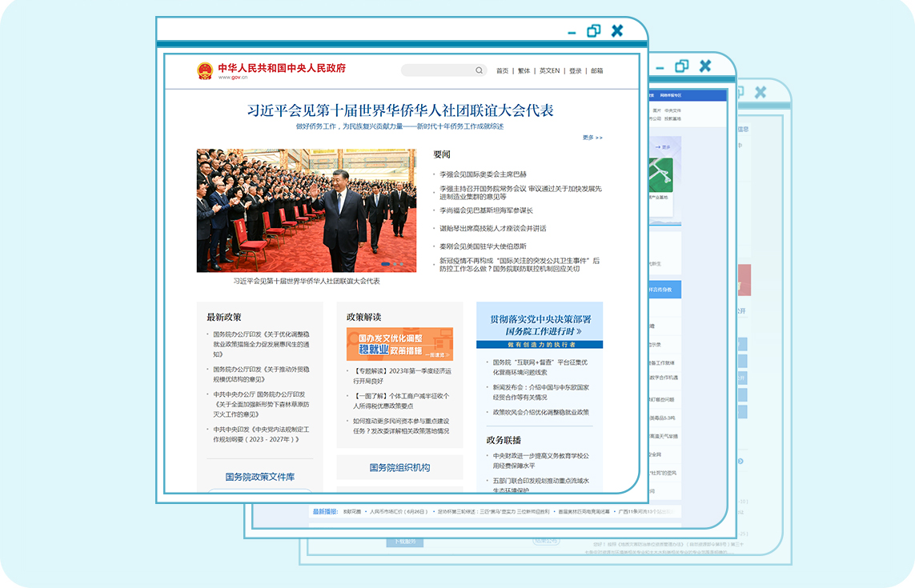The height and width of the screenshot is (588, 915).
Task: Open news item 李强会见国际奥委会主席巴赫
Action: 484,174
